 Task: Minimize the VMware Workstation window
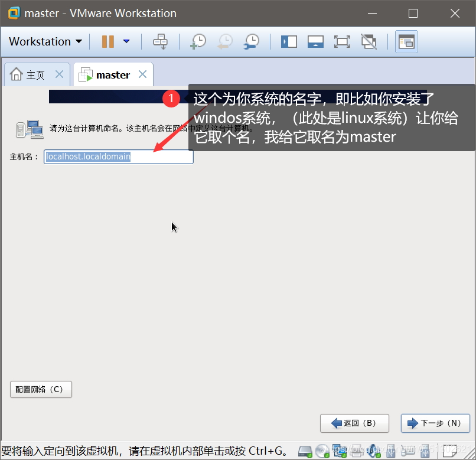(373, 14)
